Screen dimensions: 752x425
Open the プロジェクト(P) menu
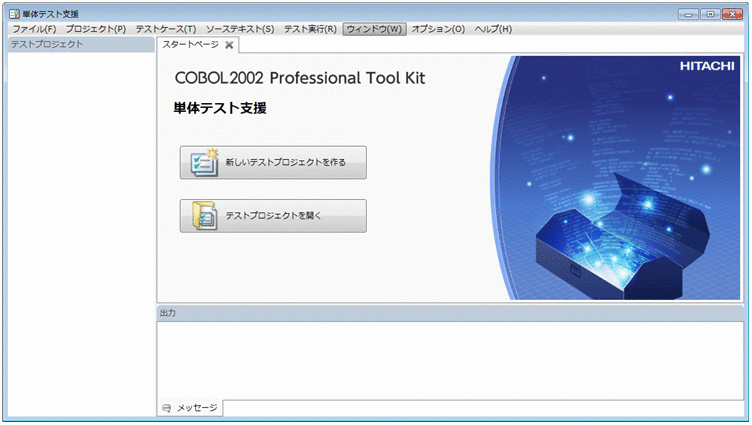pyautogui.click(x=96, y=29)
